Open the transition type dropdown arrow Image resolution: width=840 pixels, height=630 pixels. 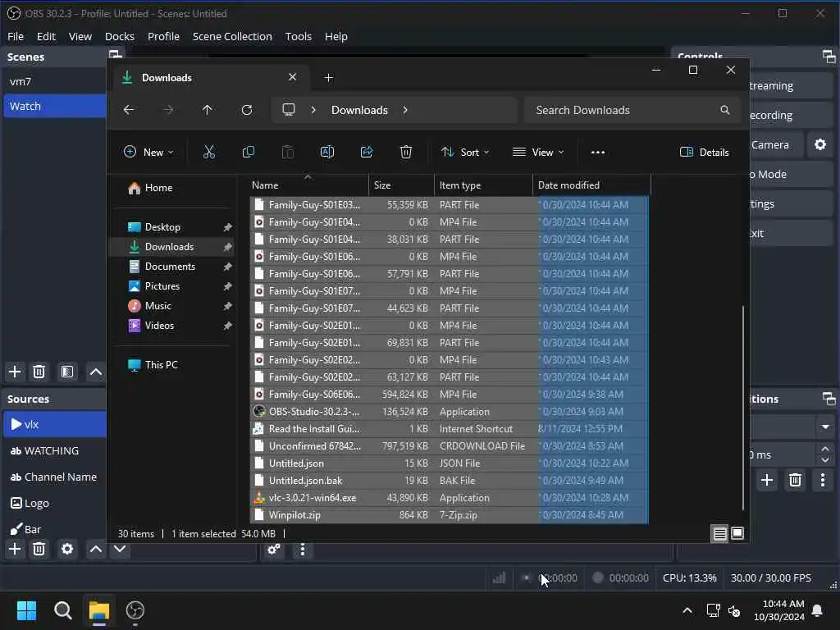tap(825, 427)
